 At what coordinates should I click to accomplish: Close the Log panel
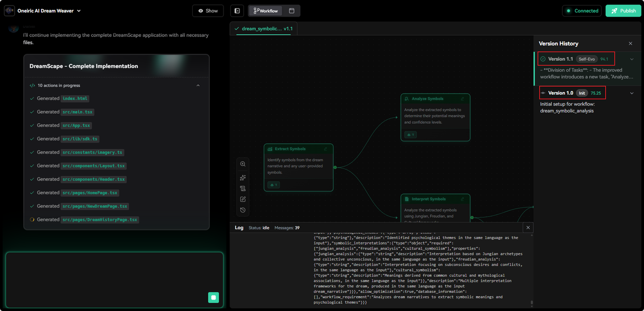(x=528, y=228)
